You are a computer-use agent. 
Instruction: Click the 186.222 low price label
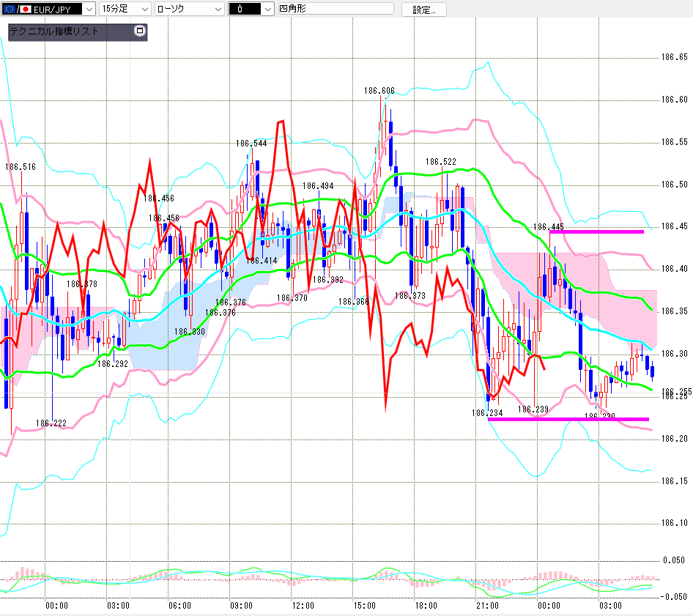tap(51, 423)
